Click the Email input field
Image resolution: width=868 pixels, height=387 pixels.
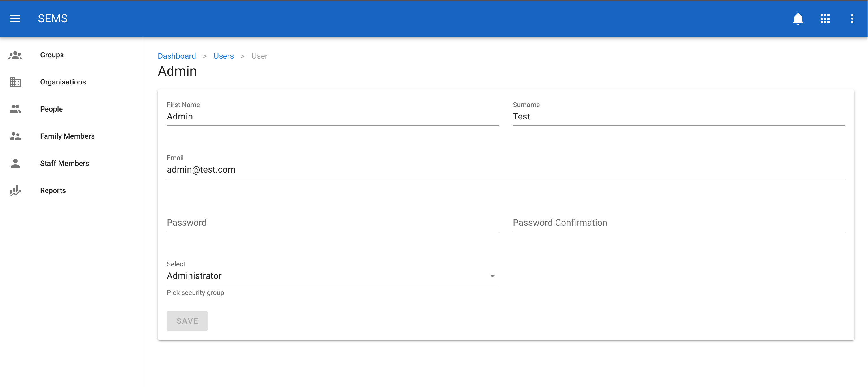[506, 169]
